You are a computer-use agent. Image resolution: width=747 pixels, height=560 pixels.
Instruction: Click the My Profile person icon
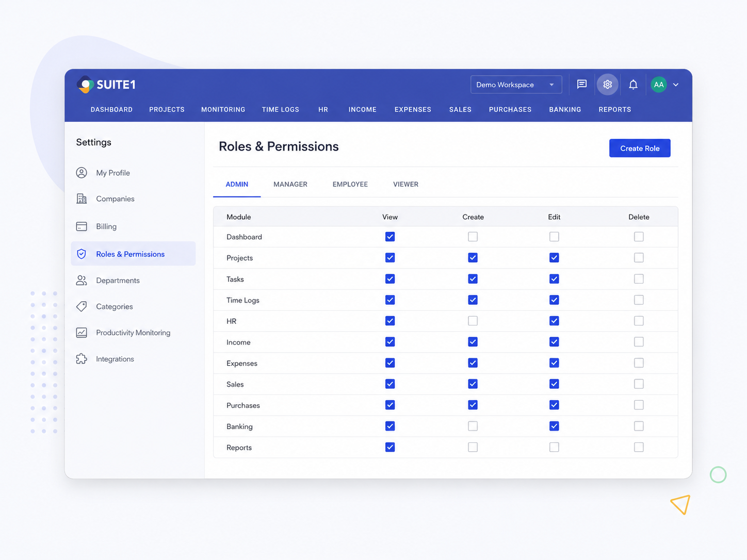pos(82,173)
